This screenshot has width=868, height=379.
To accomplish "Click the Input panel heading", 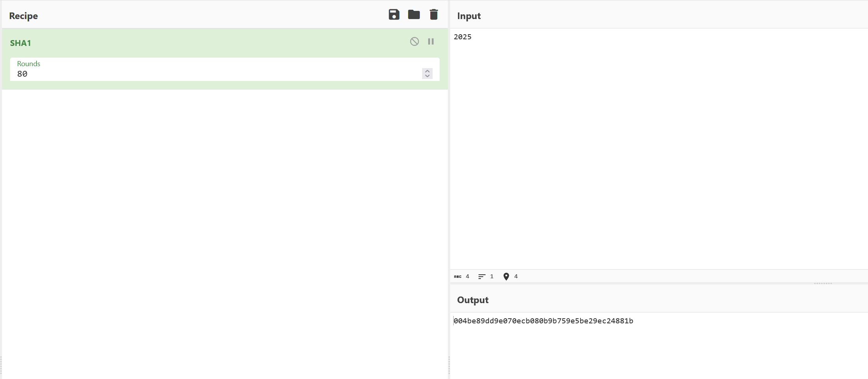I will point(469,16).
